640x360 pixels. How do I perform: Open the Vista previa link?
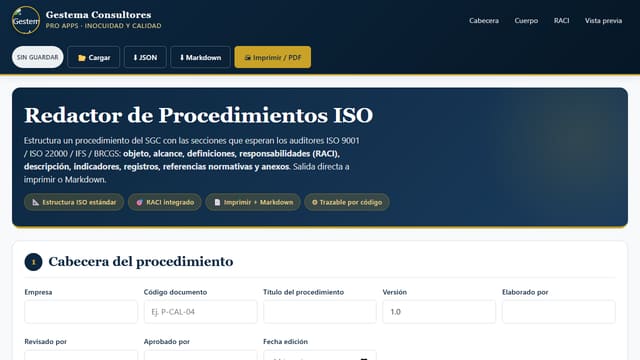tap(603, 20)
